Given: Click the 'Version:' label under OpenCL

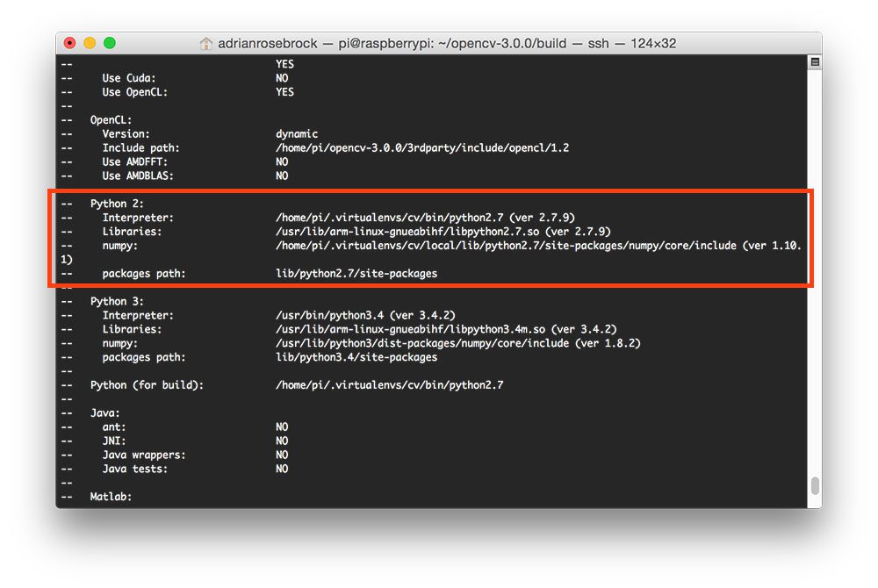Looking at the screenshot, I should click(126, 133).
